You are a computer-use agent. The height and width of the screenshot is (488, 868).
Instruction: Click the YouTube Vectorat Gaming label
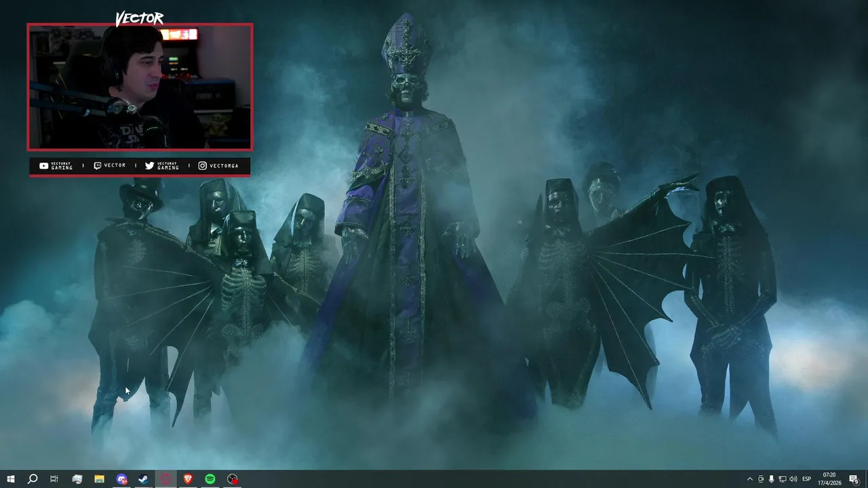coord(56,165)
